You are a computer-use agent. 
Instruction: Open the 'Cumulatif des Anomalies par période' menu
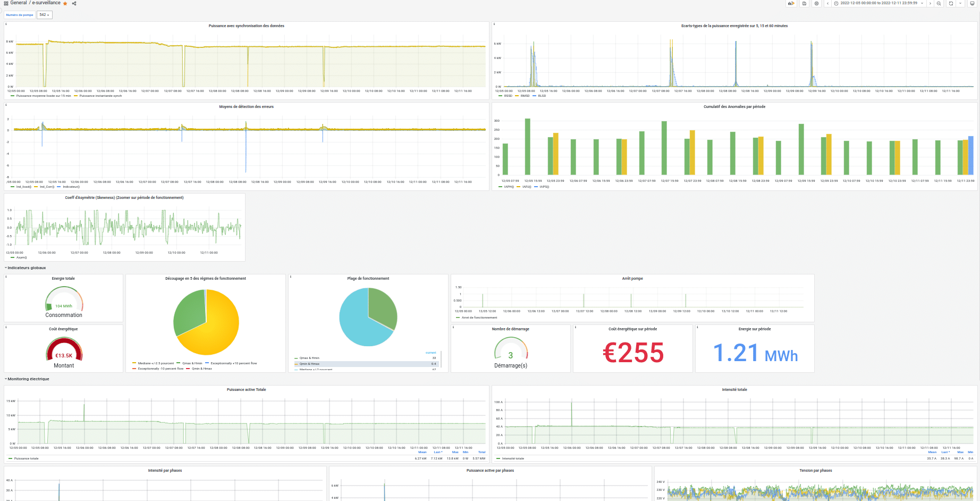[x=734, y=107]
